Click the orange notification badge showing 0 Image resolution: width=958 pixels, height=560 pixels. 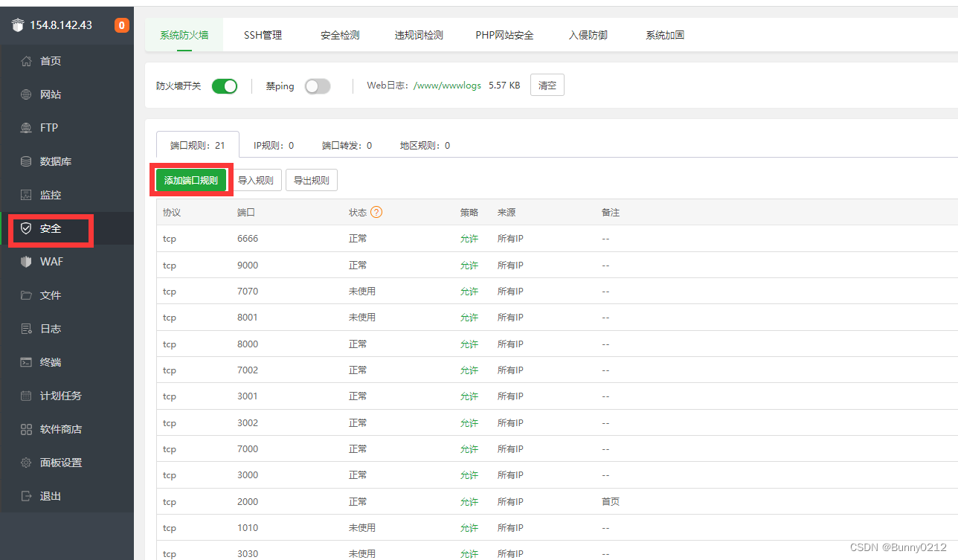(121, 25)
